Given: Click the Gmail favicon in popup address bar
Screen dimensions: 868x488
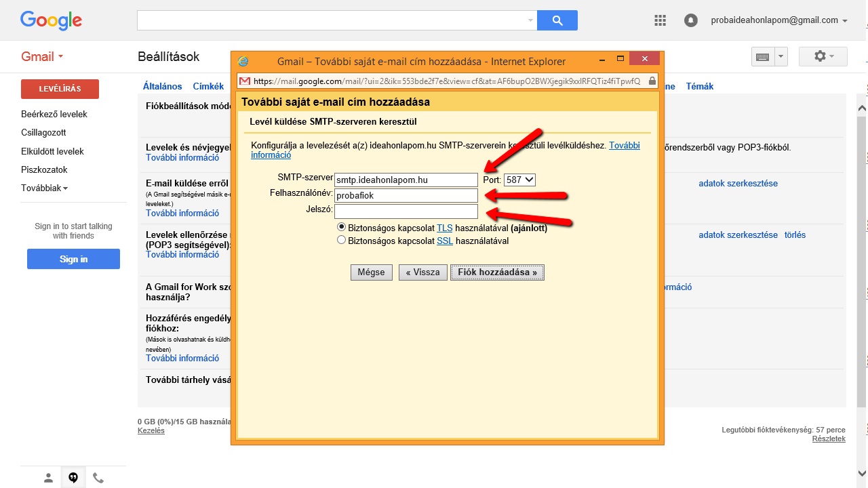Looking at the screenshot, I should click(245, 81).
